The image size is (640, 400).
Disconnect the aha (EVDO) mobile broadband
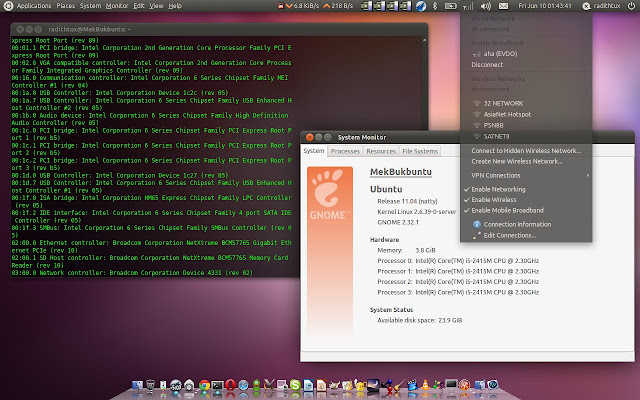[x=487, y=64]
